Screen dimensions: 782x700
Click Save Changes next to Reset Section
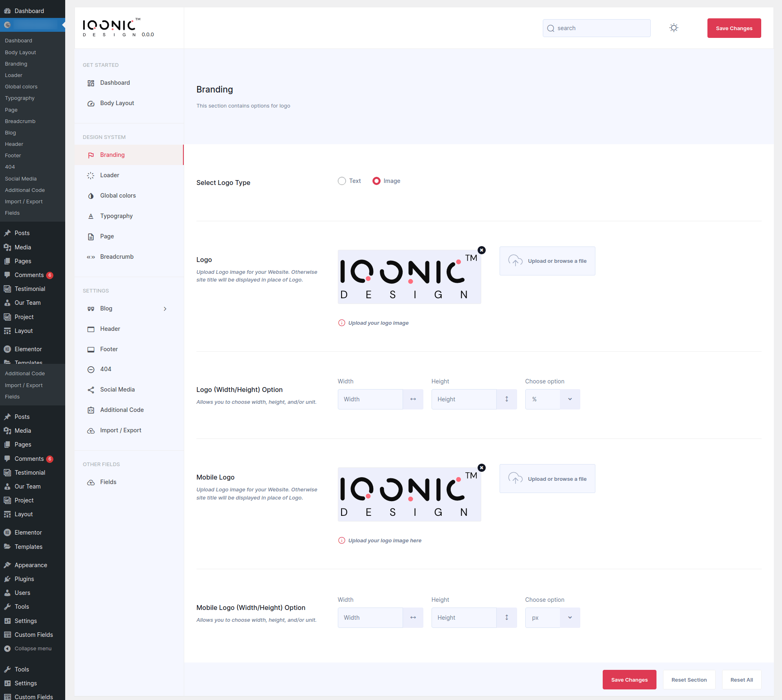pos(629,680)
